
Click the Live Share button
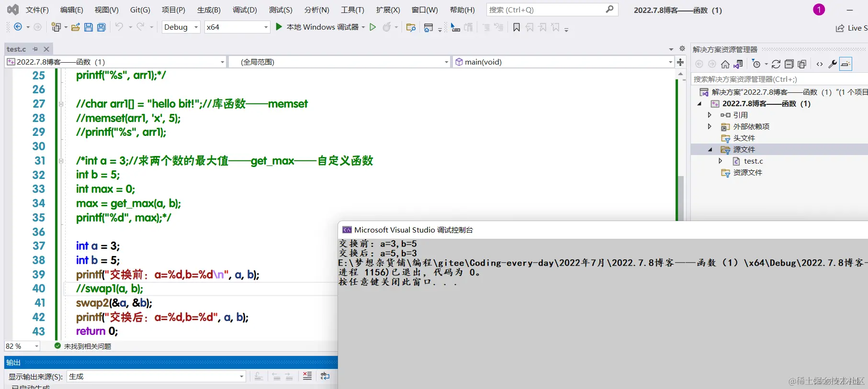(x=852, y=28)
